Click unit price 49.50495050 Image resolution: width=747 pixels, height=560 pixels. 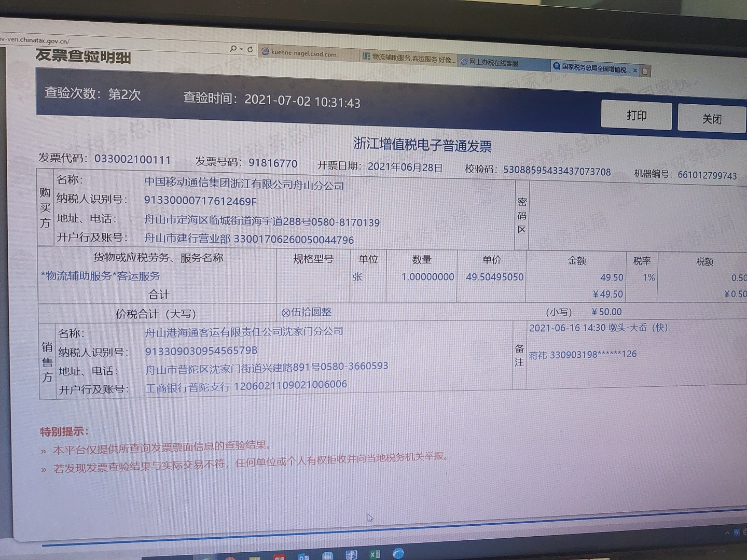click(x=495, y=277)
